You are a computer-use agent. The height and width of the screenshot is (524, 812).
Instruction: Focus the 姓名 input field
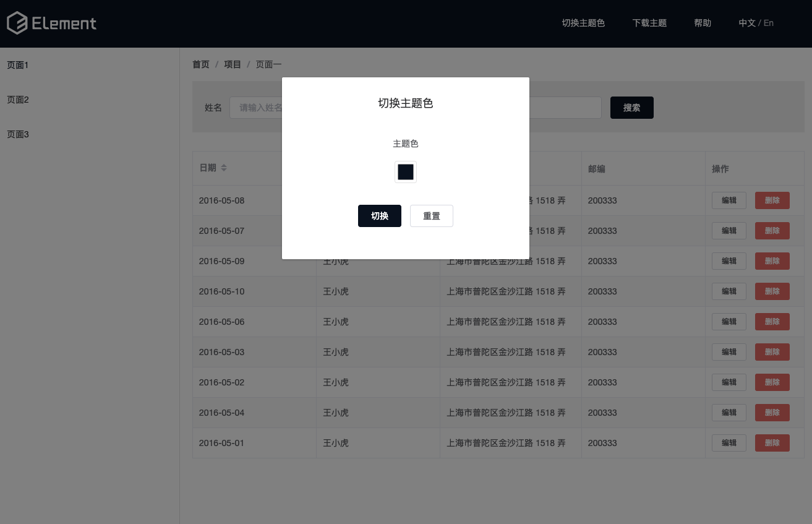pos(256,108)
